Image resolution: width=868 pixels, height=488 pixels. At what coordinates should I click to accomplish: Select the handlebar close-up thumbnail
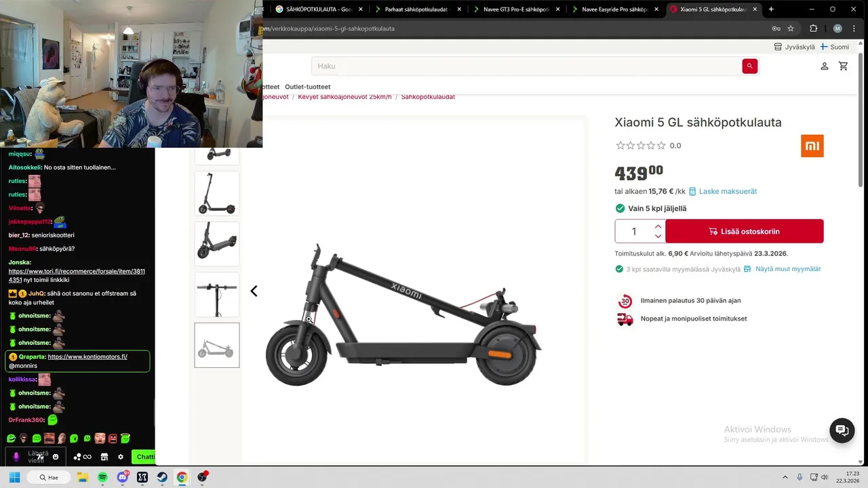tap(217, 295)
